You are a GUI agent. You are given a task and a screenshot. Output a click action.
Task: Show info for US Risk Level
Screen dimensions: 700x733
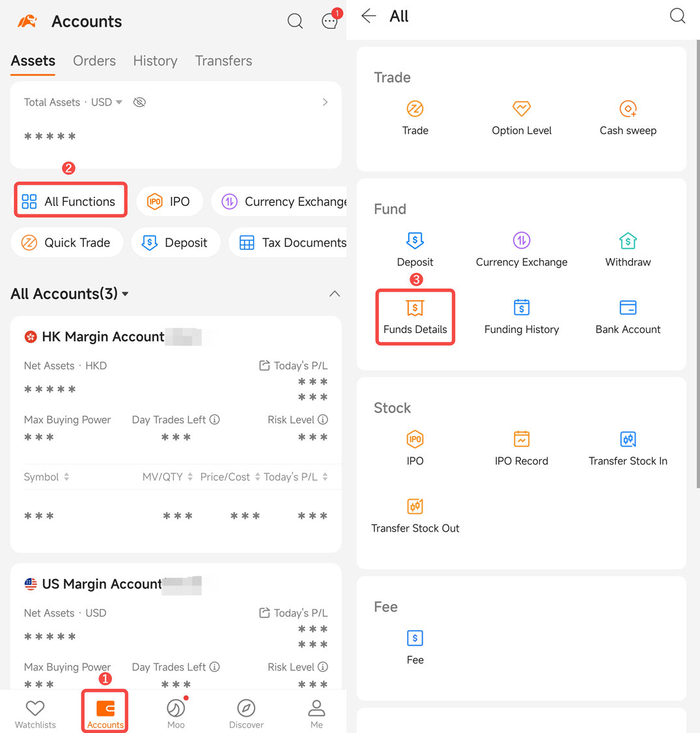323,667
